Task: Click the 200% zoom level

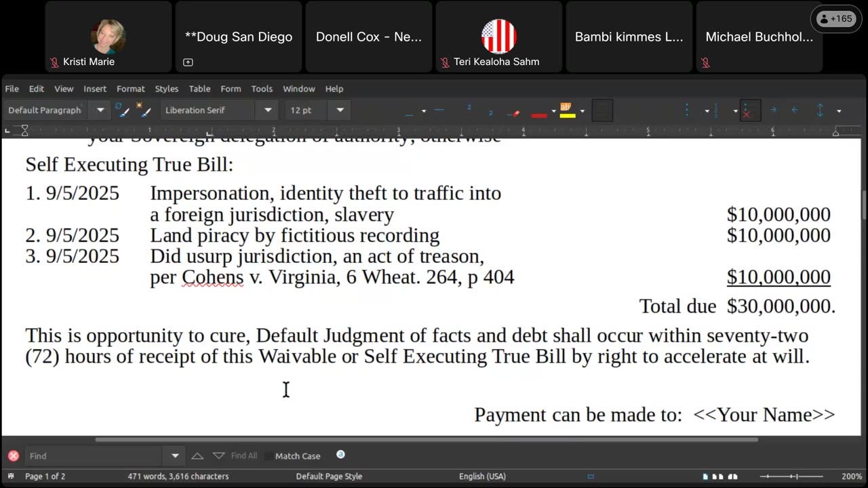Action: pos(852,476)
